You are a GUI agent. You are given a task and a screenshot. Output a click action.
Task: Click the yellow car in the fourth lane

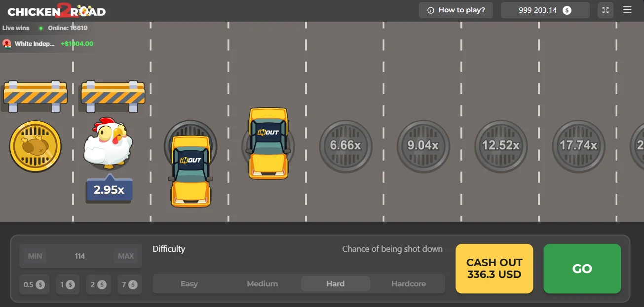[x=268, y=143]
